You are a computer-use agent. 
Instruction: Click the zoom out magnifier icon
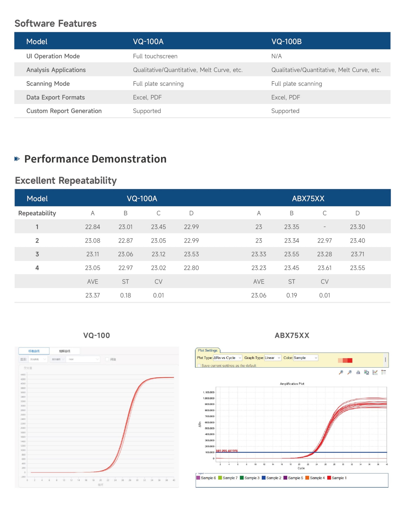pos(350,373)
